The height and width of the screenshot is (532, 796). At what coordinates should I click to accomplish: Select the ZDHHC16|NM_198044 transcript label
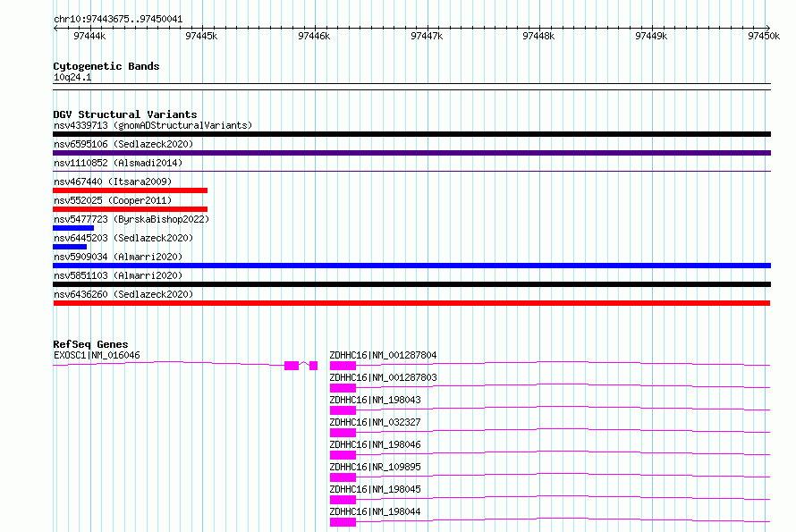[375, 511]
